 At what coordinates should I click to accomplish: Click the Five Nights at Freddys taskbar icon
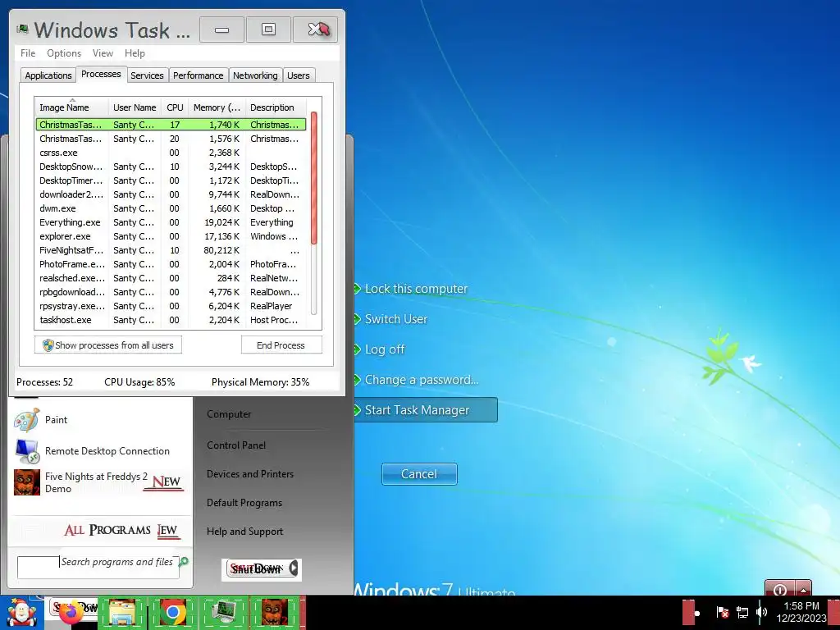[275, 612]
